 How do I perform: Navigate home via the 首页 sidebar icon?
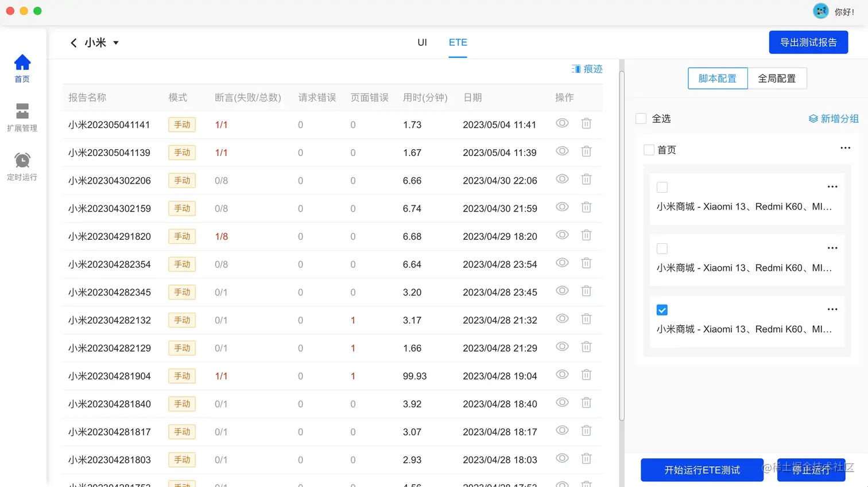click(22, 68)
